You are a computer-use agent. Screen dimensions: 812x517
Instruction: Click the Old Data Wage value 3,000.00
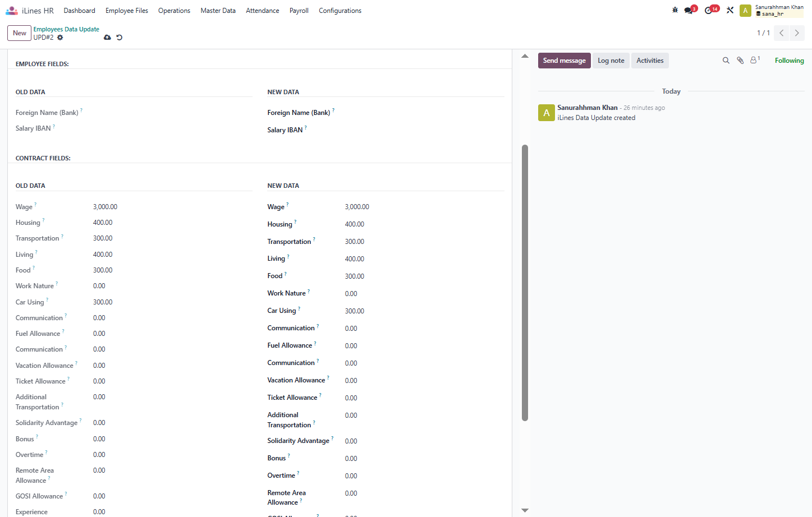pyautogui.click(x=105, y=207)
